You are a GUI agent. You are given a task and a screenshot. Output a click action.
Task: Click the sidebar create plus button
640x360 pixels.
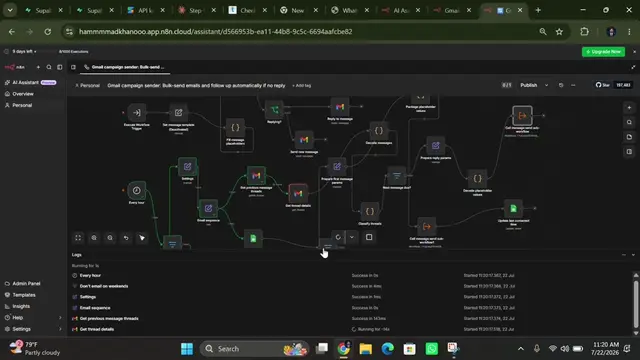click(x=38, y=67)
